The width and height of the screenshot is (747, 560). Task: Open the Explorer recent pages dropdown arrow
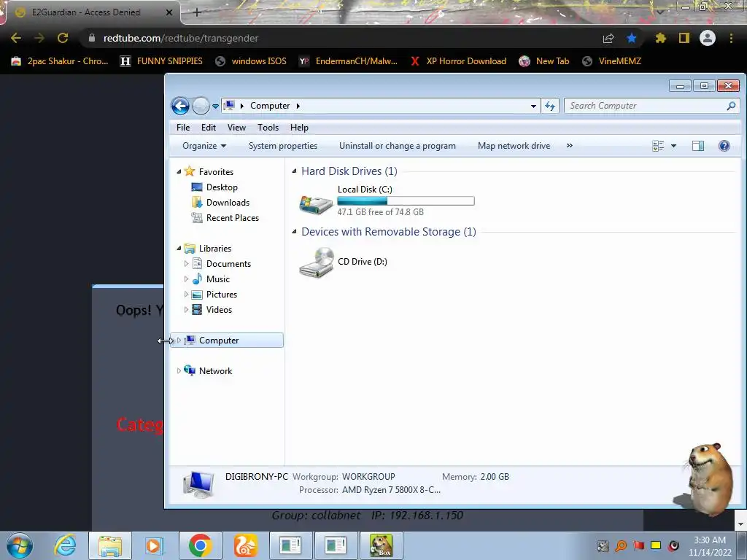[215, 106]
